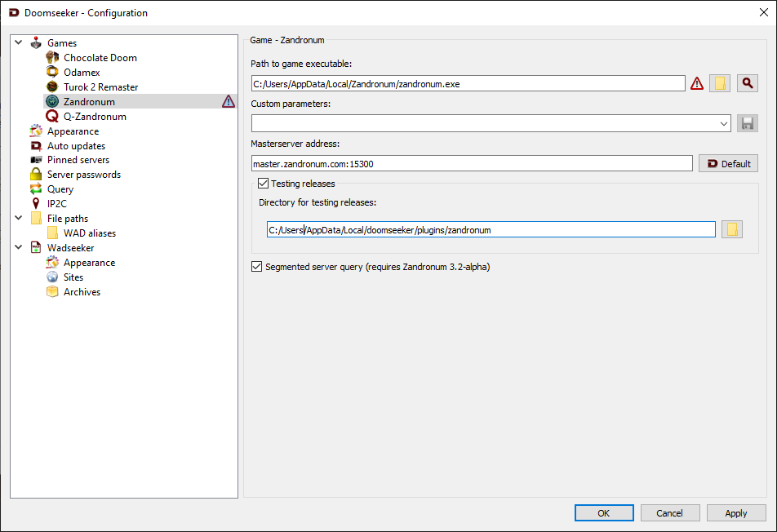Click the Odamex icon in tree

point(52,73)
